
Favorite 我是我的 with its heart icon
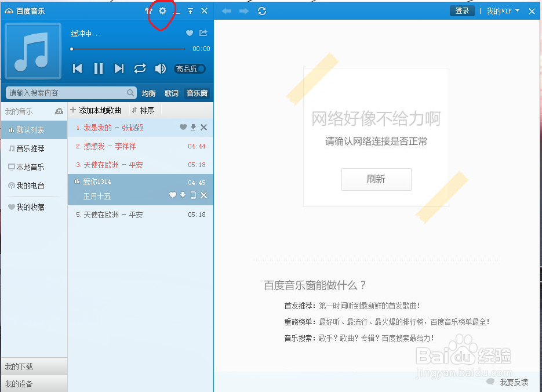(x=183, y=127)
